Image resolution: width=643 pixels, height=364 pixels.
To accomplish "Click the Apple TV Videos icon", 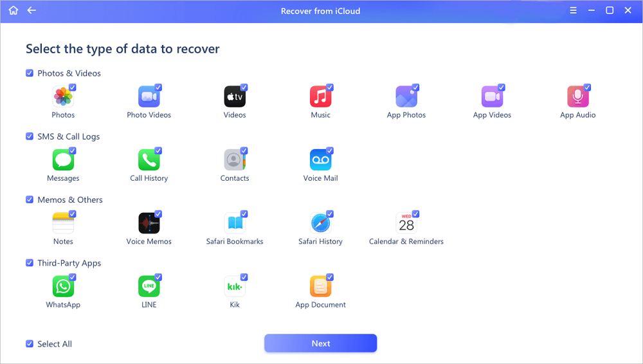I will 235,97.
